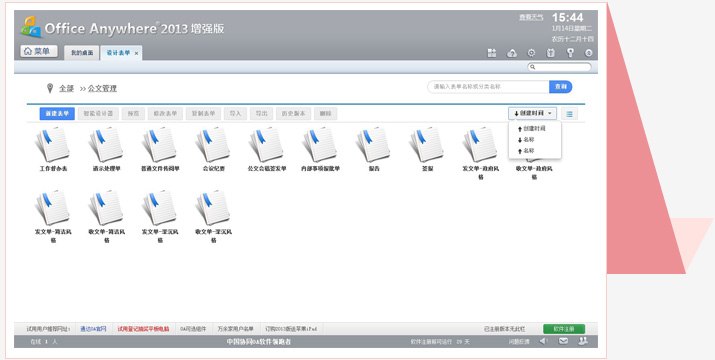Select the 发文单-深沉风格 form icon

point(160,208)
